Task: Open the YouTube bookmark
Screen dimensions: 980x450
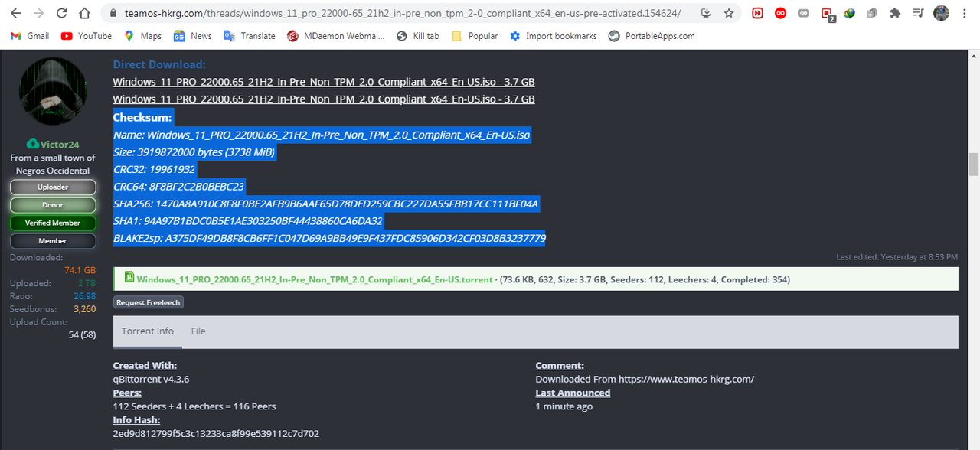Action: (x=86, y=36)
